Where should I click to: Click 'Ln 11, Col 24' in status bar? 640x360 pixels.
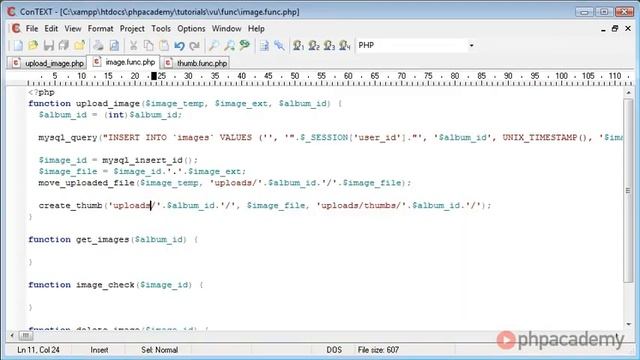tap(38, 350)
